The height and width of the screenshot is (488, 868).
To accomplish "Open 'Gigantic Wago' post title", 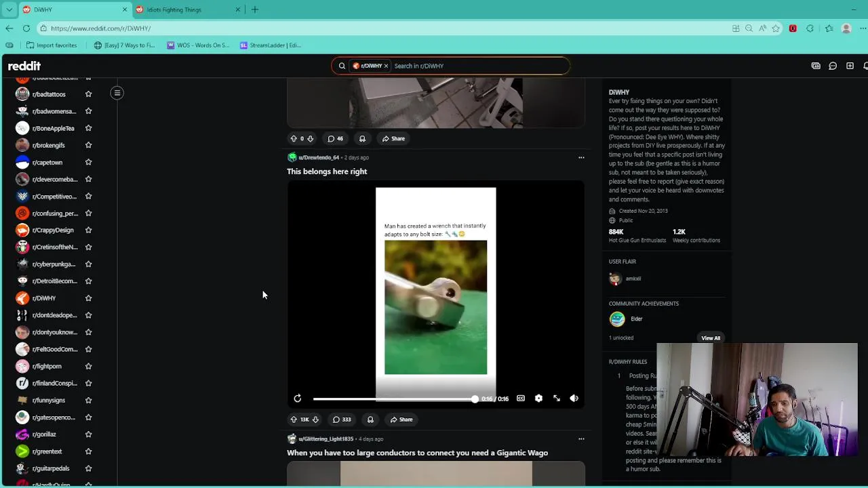I will (x=417, y=453).
